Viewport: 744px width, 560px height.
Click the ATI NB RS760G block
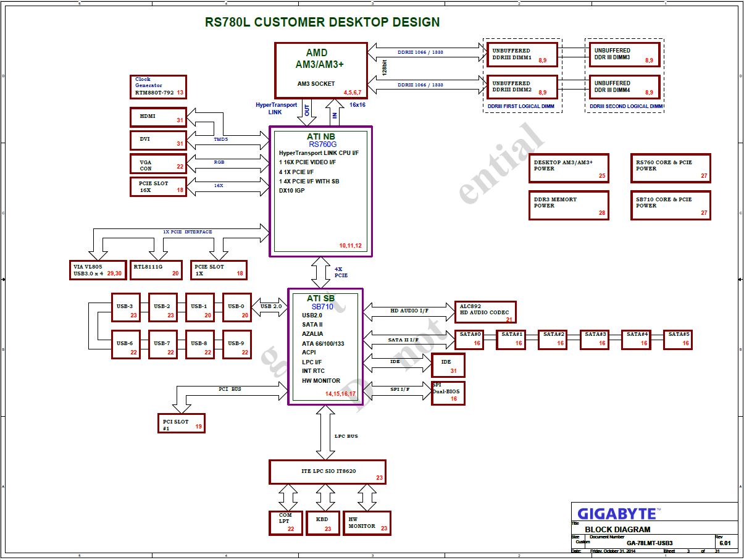(x=321, y=191)
